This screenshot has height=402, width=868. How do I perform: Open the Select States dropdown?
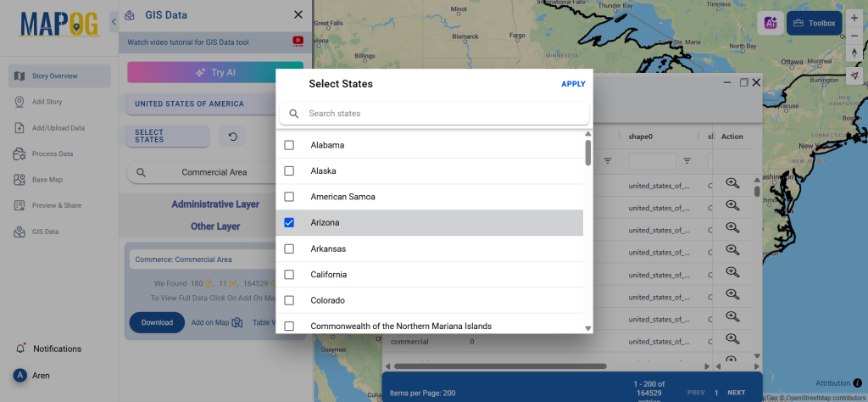pos(167,137)
